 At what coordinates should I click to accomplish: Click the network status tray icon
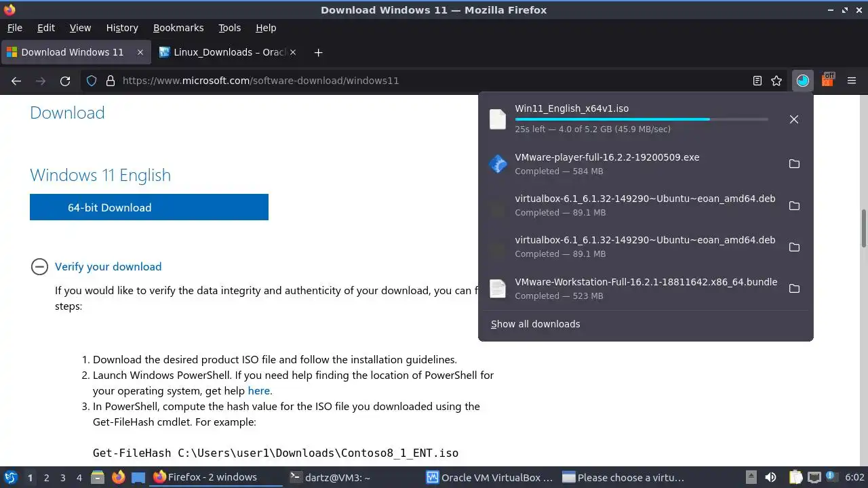coord(814,478)
